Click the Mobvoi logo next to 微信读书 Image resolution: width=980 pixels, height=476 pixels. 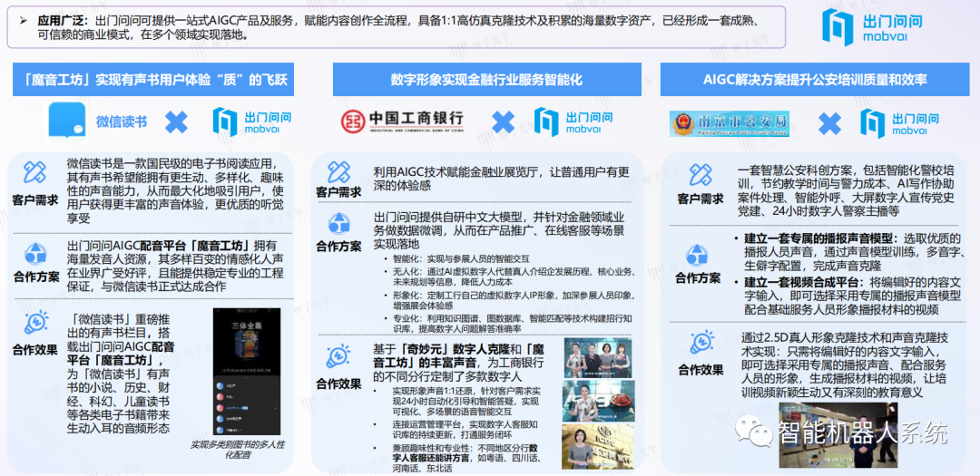pos(252,121)
